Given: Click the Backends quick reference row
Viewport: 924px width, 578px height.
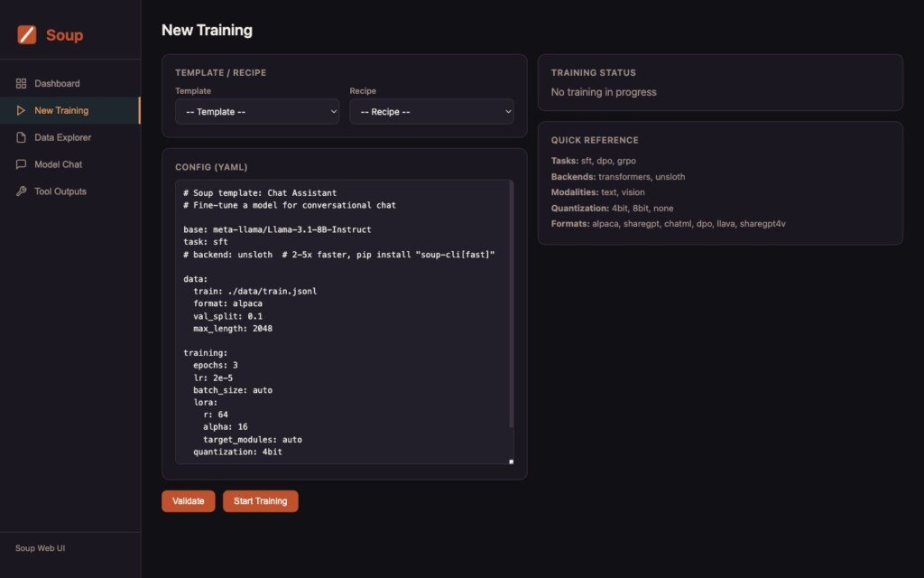Looking at the screenshot, I should (617, 176).
